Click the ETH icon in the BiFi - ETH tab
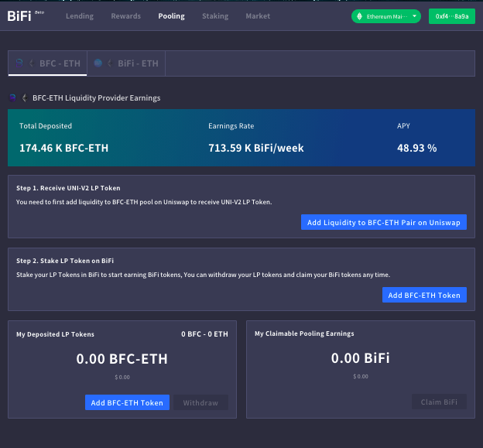483x448 pixels. point(110,63)
